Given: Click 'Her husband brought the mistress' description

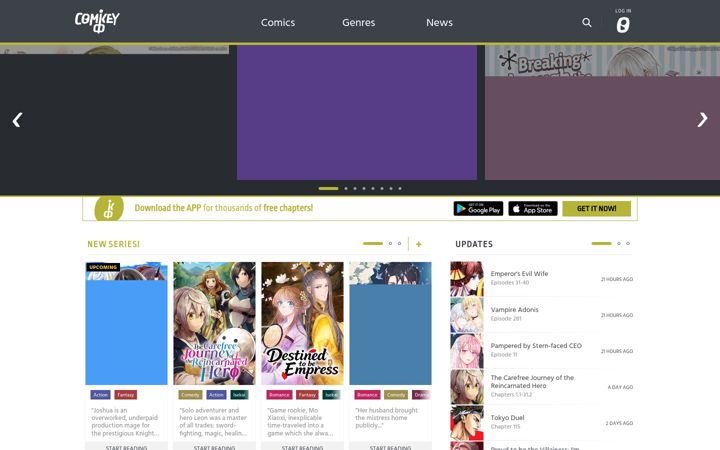Looking at the screenshot, I should [386, 418].
